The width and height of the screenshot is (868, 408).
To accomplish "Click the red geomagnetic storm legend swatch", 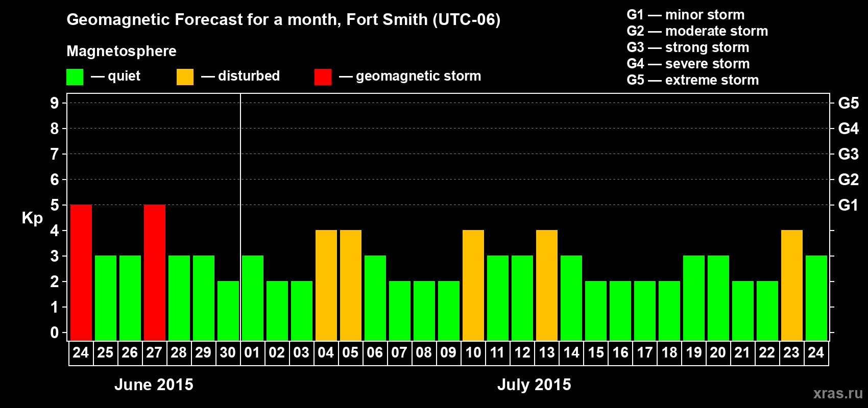I will click(x=323, y=77).
